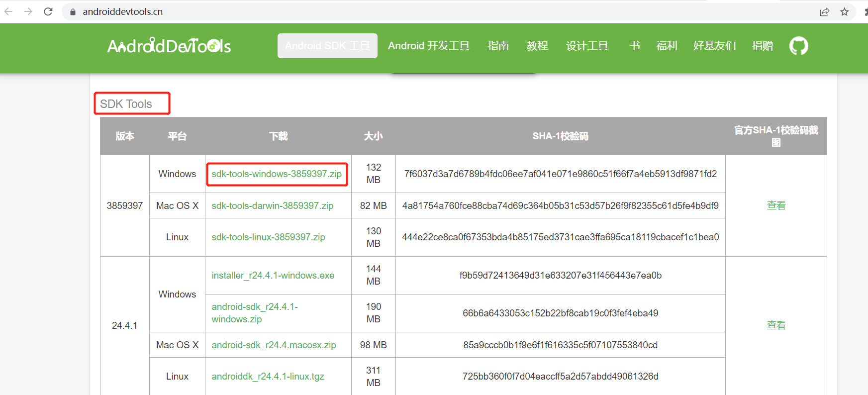Download sdk-tools-linux-3859397.zip
Viewport: 868px width, 395px height.
tap(269, 237)
